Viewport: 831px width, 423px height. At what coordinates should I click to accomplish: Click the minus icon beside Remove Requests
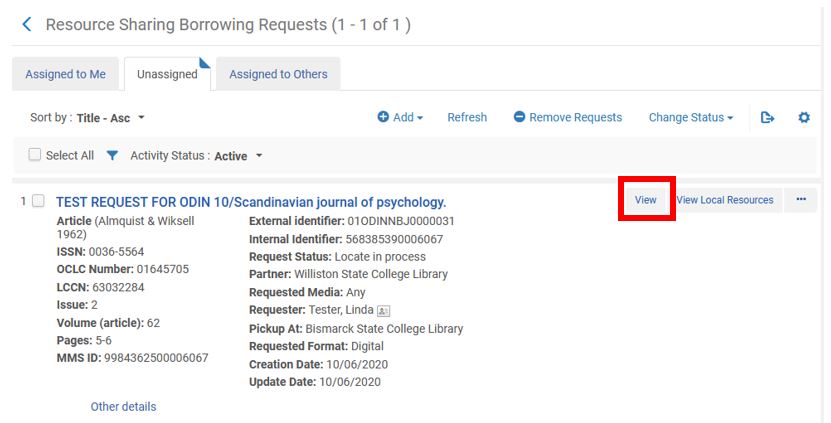click(519, 117)
